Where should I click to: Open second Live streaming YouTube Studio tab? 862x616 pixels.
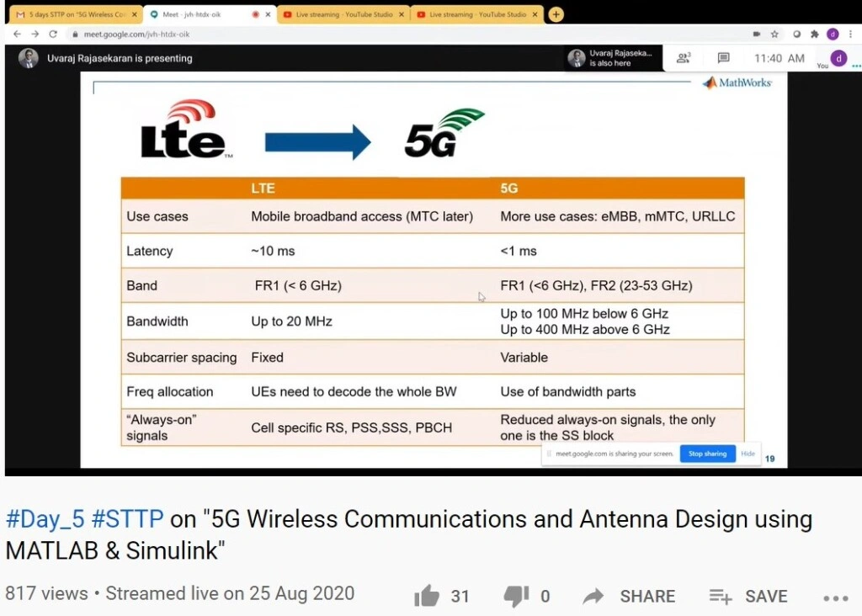click(477, 14)
